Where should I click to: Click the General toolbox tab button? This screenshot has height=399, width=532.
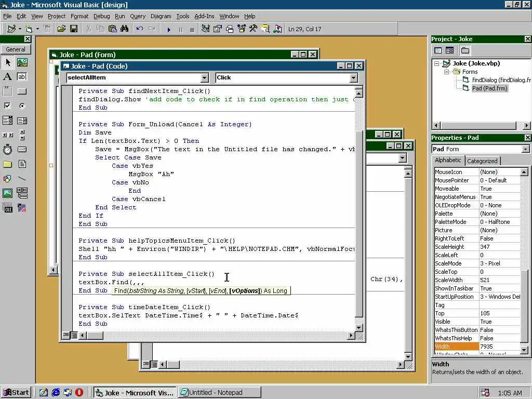(16, 49)
